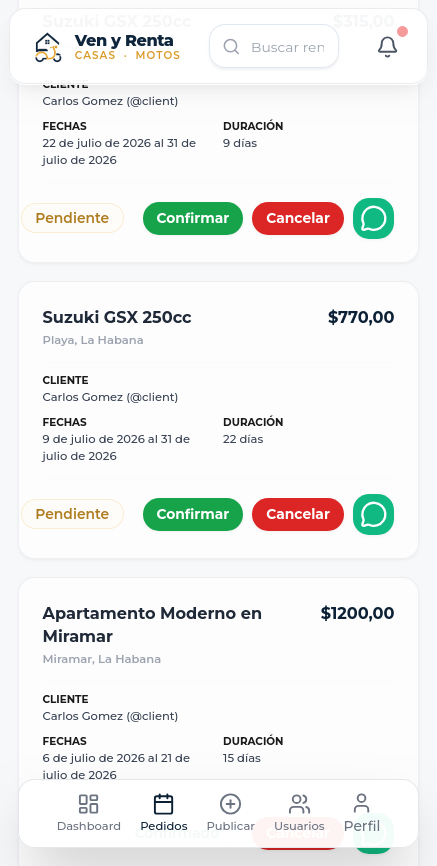Confirm the 9 días Suzuki order
This screenshot has width=437, height=866.
coord(193,218)
